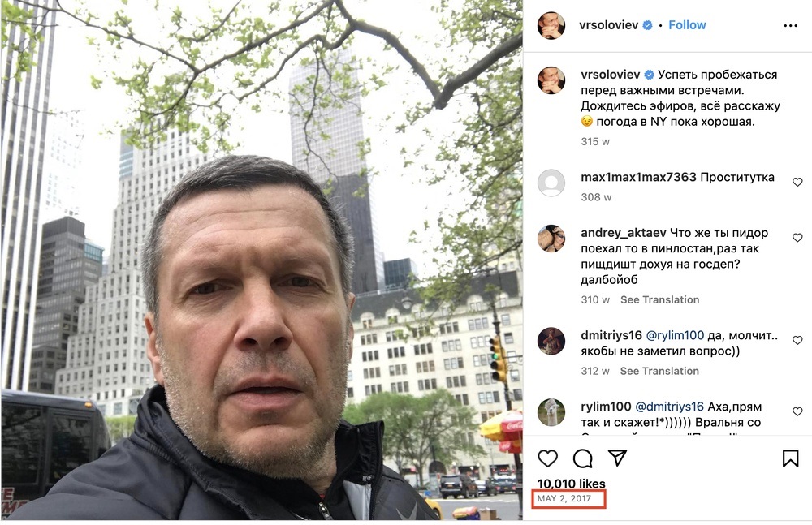The width and height of the screenshot is (812, 525).
Task: Like dmitriys16's comment heart
Action: coord(797,340)
